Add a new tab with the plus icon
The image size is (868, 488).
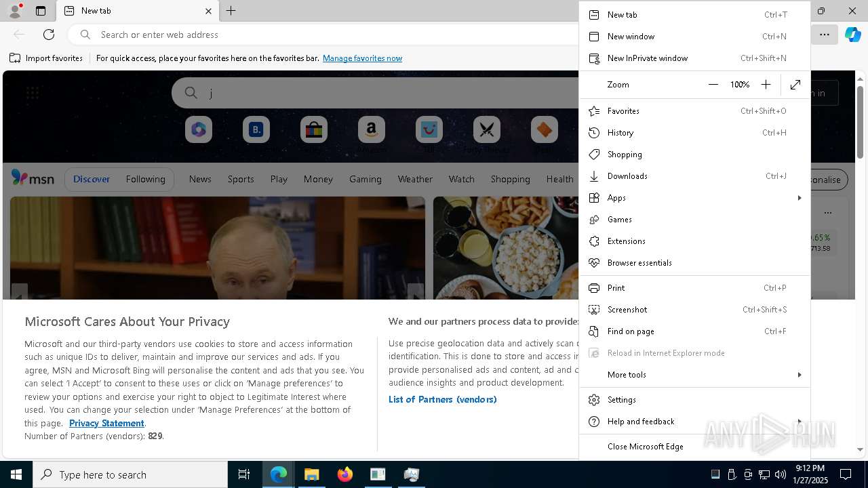pos(231,11)
